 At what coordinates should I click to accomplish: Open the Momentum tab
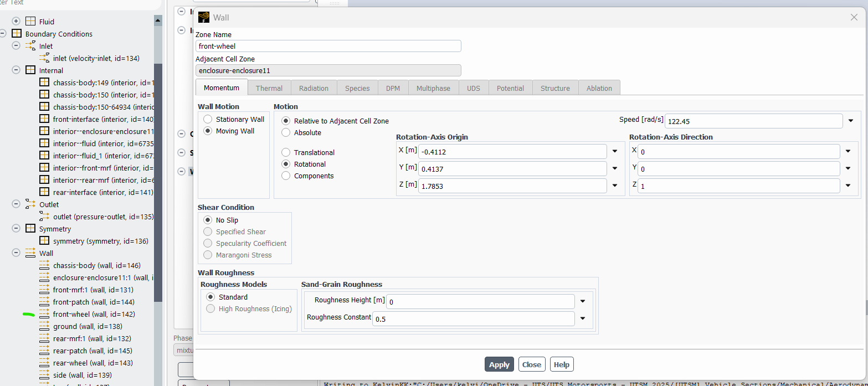pos(222,88)
